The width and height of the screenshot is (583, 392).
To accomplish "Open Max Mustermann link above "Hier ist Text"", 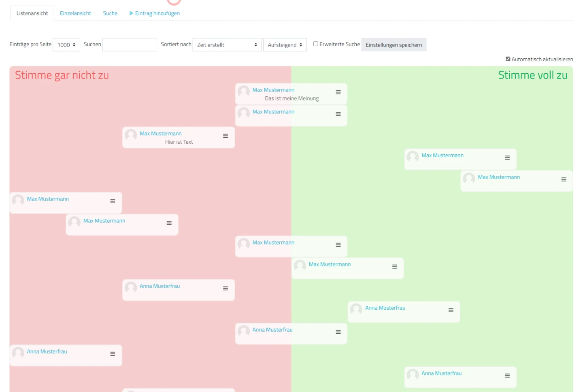I will click(x=161, y=134).
